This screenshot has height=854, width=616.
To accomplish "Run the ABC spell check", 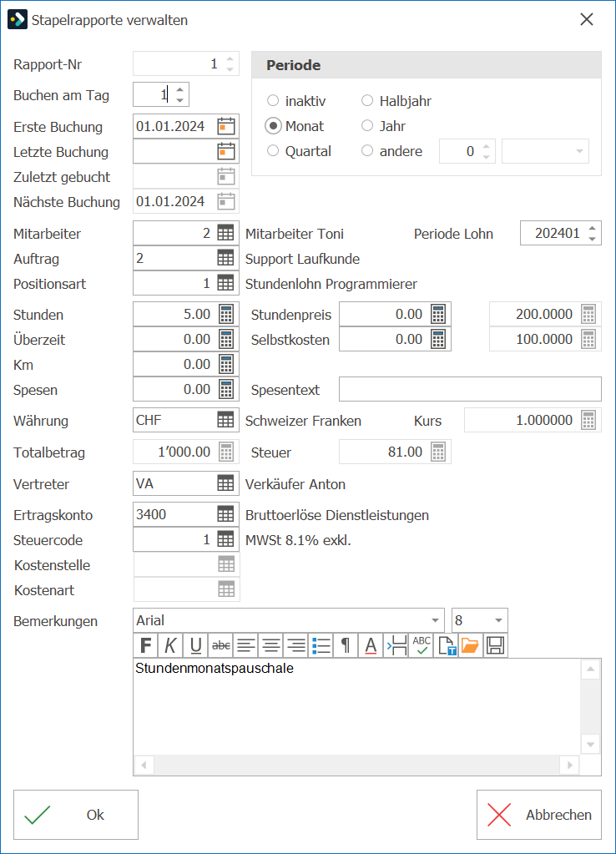I will click(421, 645).
